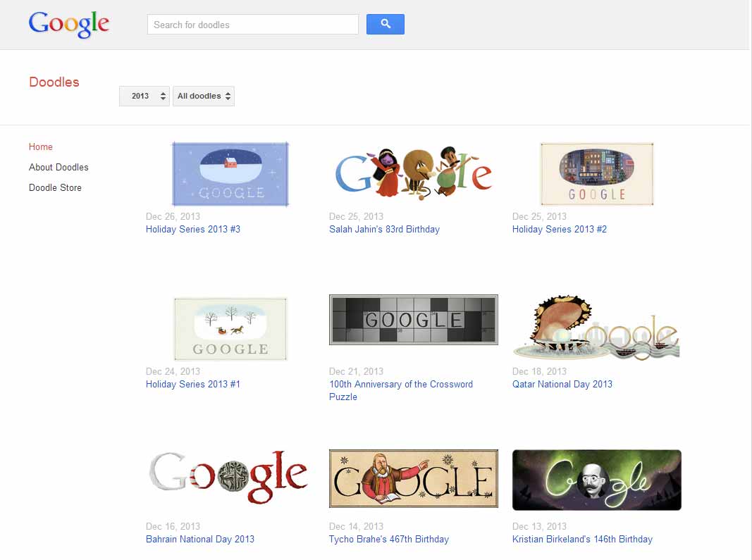
Task: Click the Qatar National Day doodle image
Action: [597, 328]
